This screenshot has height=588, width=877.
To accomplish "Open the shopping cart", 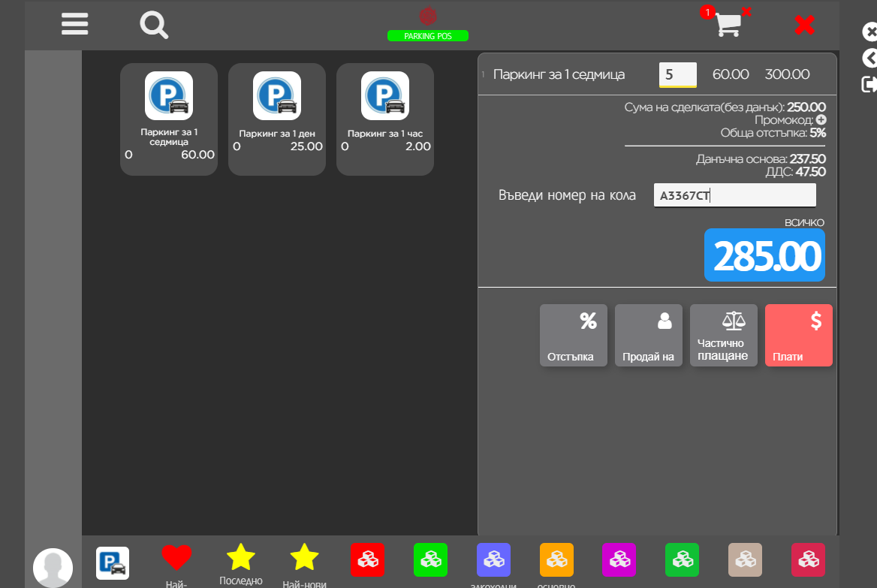I will coord(727,25).
